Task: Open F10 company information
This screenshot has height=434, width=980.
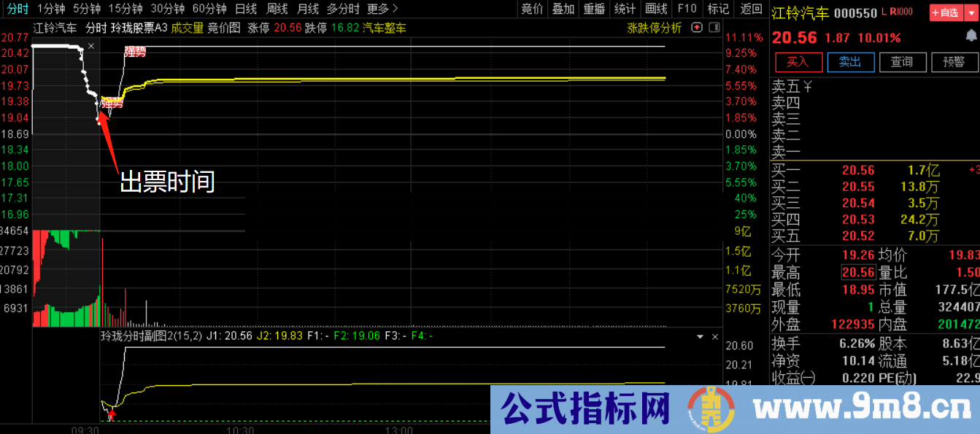Action: click(686, 9)
